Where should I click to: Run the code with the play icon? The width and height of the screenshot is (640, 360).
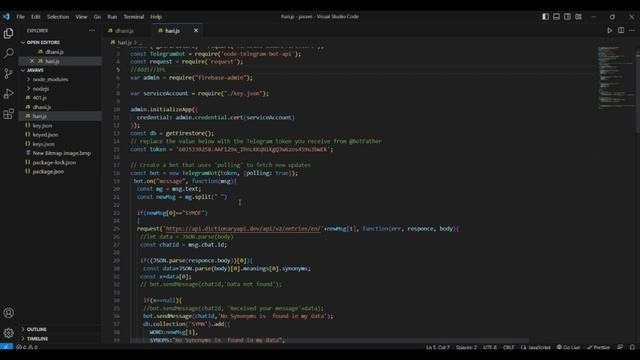tap(609, 31)
